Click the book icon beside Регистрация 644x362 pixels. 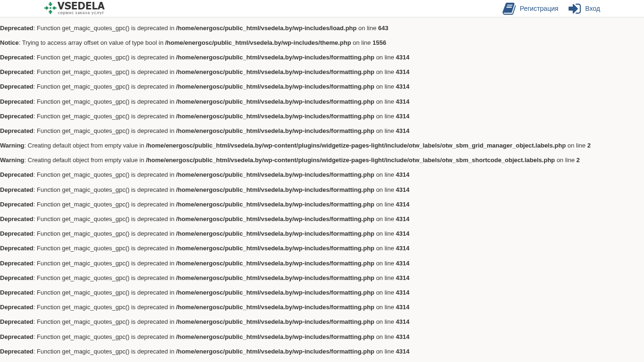pyautogui.click(x=509, y=8)
